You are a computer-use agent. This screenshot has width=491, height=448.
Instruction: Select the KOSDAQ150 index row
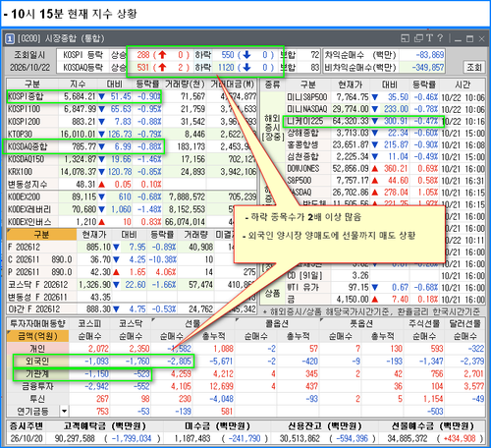tap(132, 159)
